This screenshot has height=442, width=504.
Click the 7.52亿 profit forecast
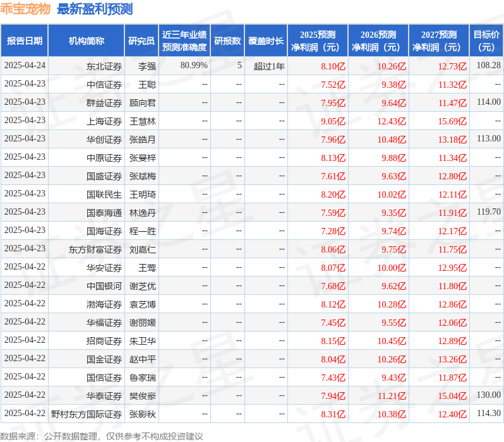333,85
